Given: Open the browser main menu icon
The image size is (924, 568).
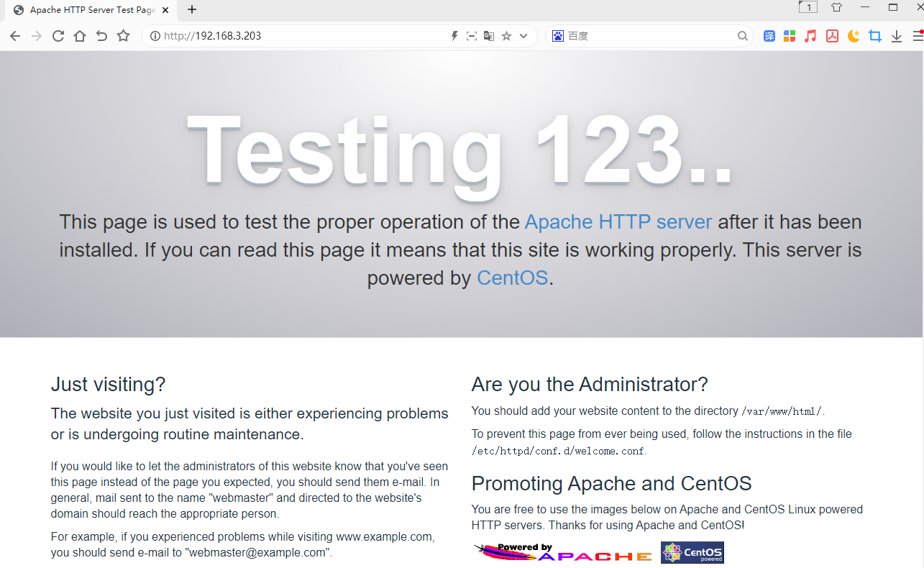Looking at the screenshot, I should point(918,36).
